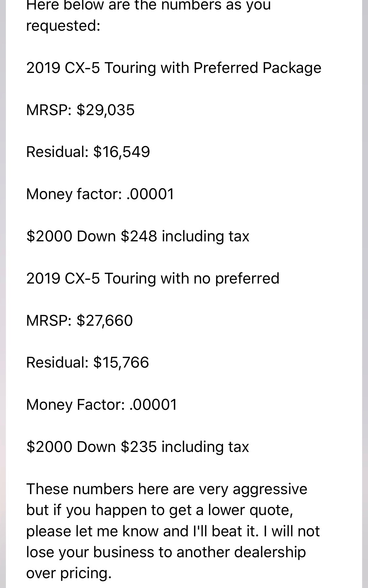Tap the 'These numbers here are very aggressive' sentence

[x=167, y=489]
